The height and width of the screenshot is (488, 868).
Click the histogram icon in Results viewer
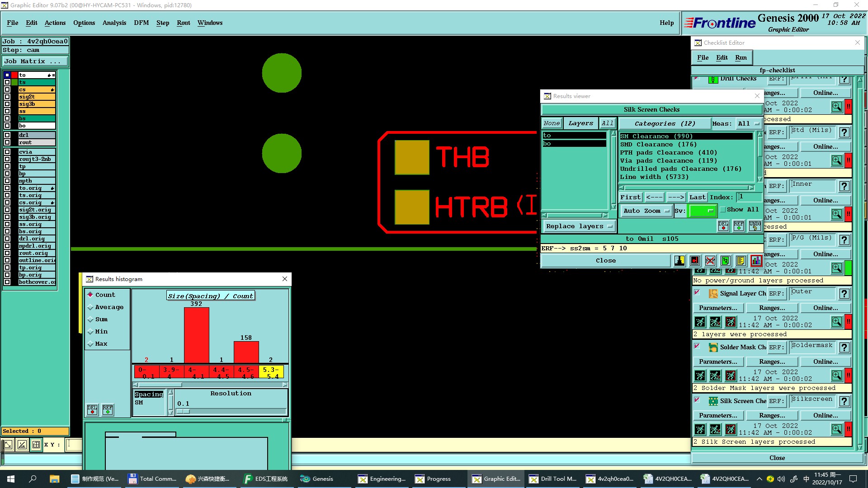[x=756, y=261]
